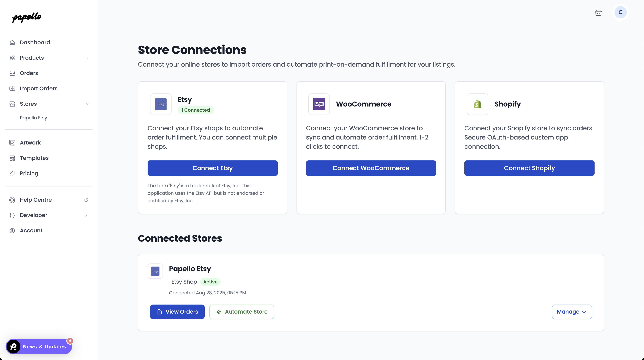Click the Shopify bag logo icon
Image resolution: width=644 pixels, height=360 pixels.
point(477,104)
